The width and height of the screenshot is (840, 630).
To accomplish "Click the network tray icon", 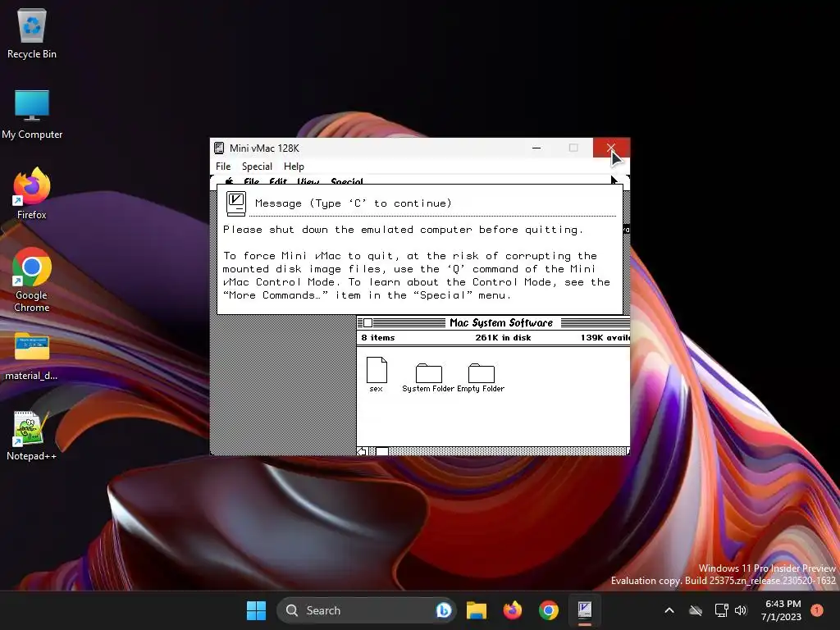I will coord(721,610).
